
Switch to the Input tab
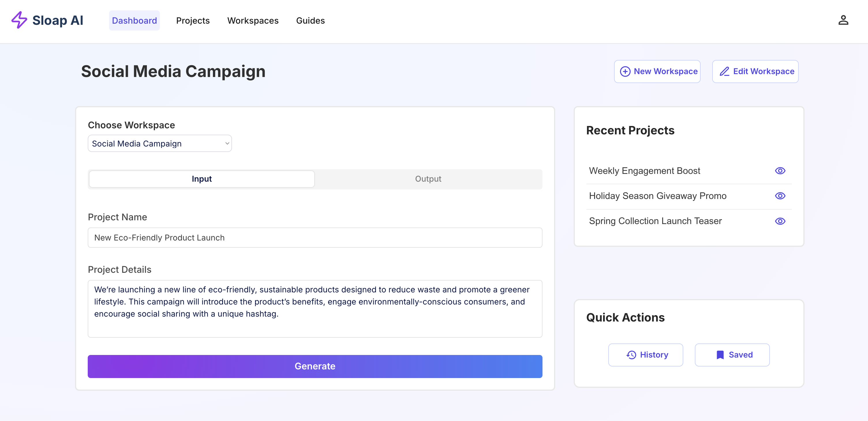[202, 179]
